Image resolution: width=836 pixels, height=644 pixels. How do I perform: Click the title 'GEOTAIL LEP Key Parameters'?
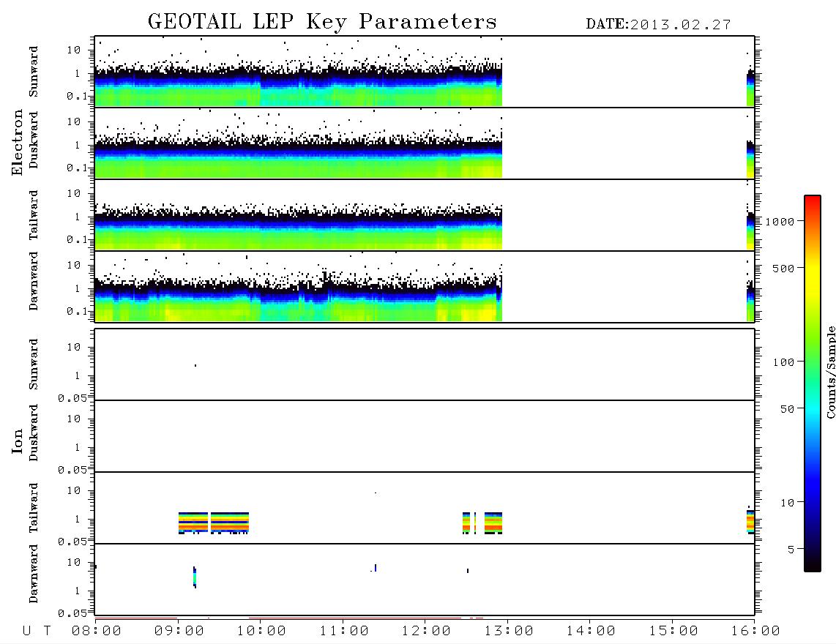(x=322, y=22)
